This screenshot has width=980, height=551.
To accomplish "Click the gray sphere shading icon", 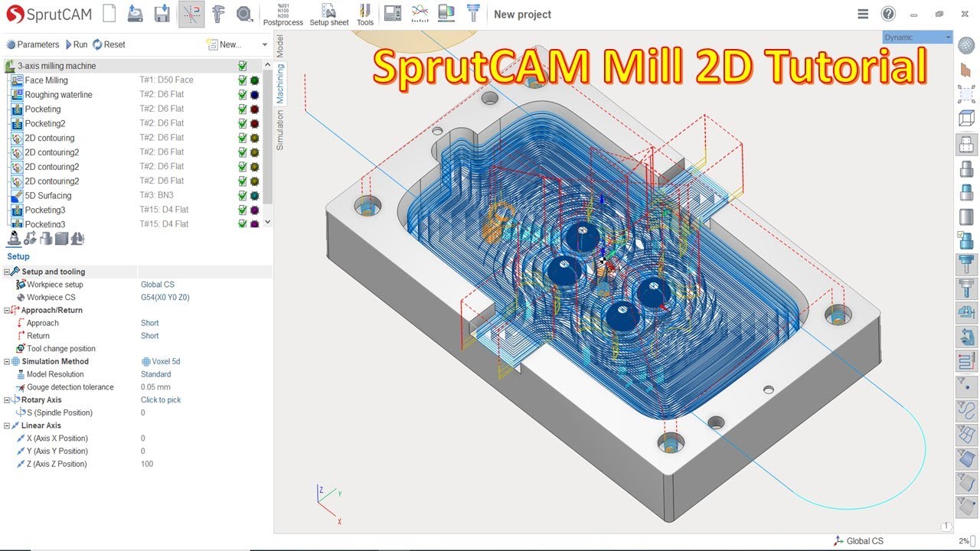I will coord(967,45).
